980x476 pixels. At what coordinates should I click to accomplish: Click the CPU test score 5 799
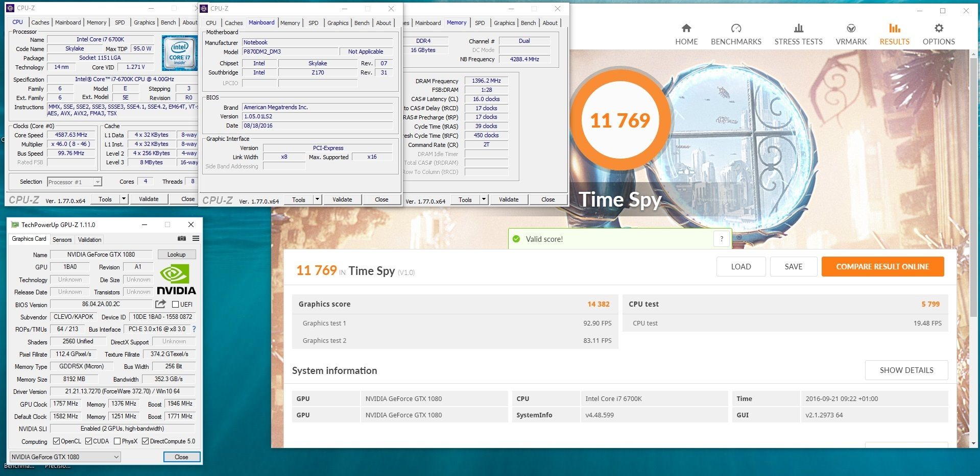point(930,304)
